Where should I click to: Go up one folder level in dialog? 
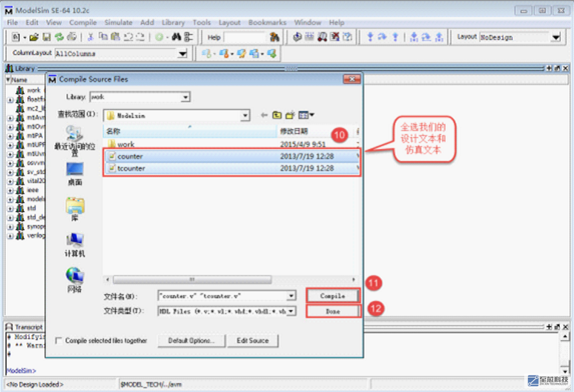(x=277, y=115)
